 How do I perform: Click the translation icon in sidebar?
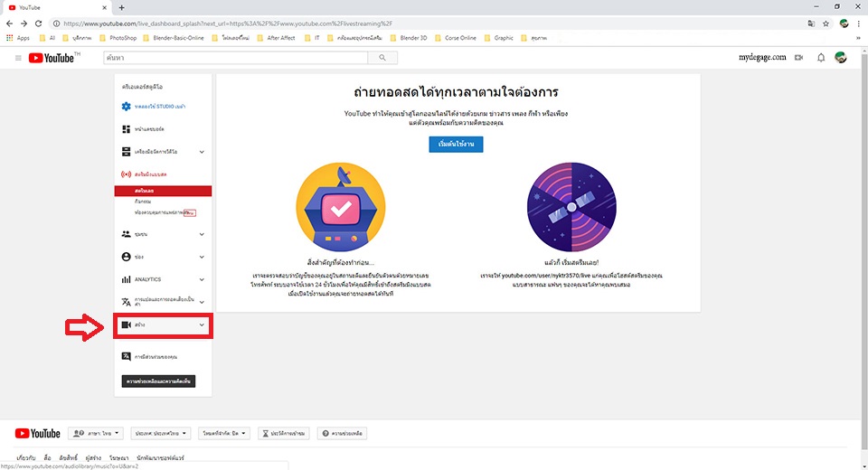pos(127,302)
